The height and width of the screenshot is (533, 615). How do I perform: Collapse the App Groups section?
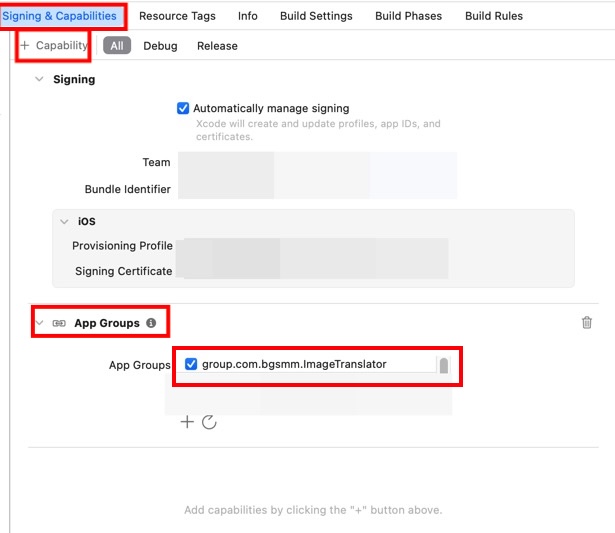coord(39,323)
